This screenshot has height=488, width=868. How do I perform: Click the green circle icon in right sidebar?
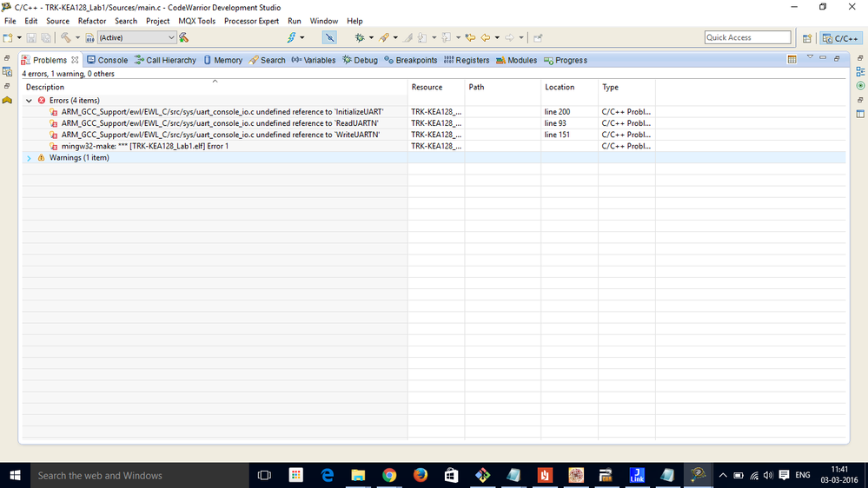pos(860,86)
